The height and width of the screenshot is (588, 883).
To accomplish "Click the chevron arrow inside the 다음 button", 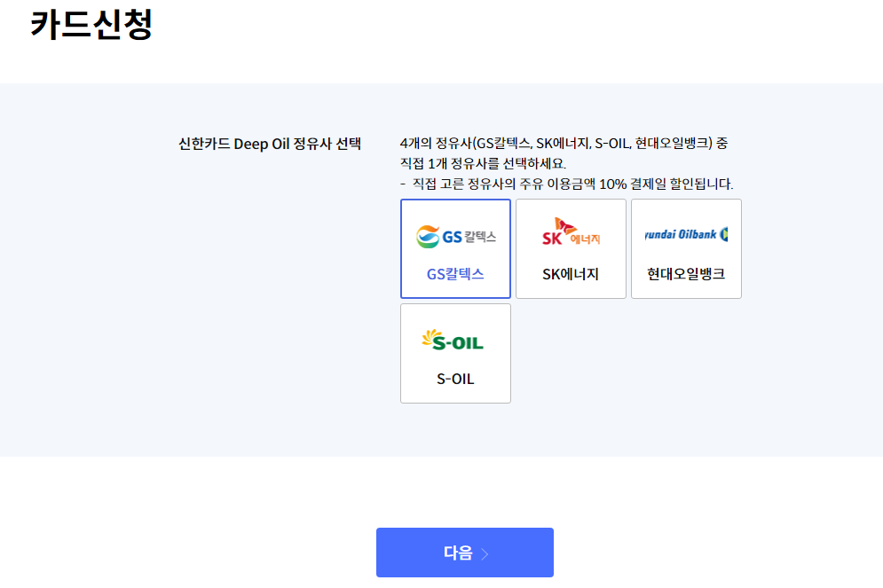I will 485,552.
